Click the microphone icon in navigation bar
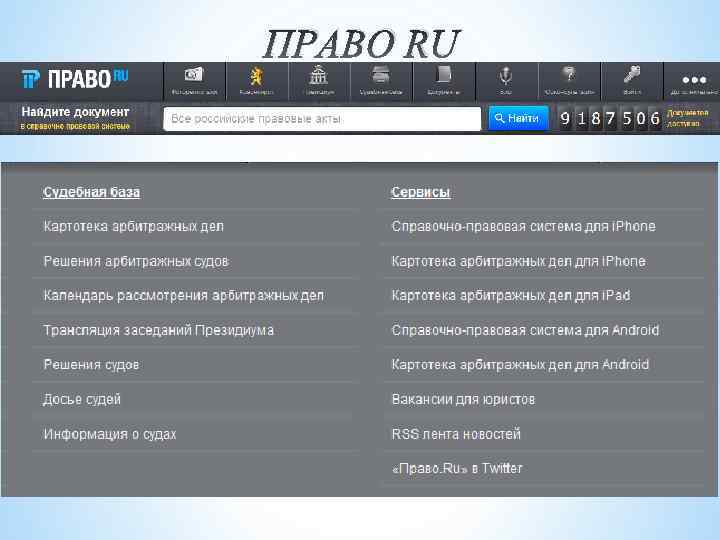This screenshot has height=540, width=720. pyautogui.click(x=506, y=76)
